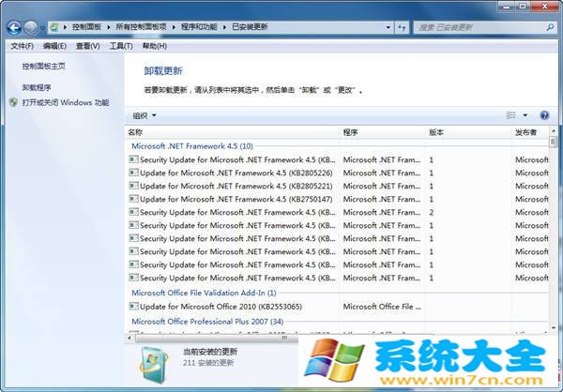
Task: Click 程序和功能 breadcrumb segment
Action: (199, 27)
